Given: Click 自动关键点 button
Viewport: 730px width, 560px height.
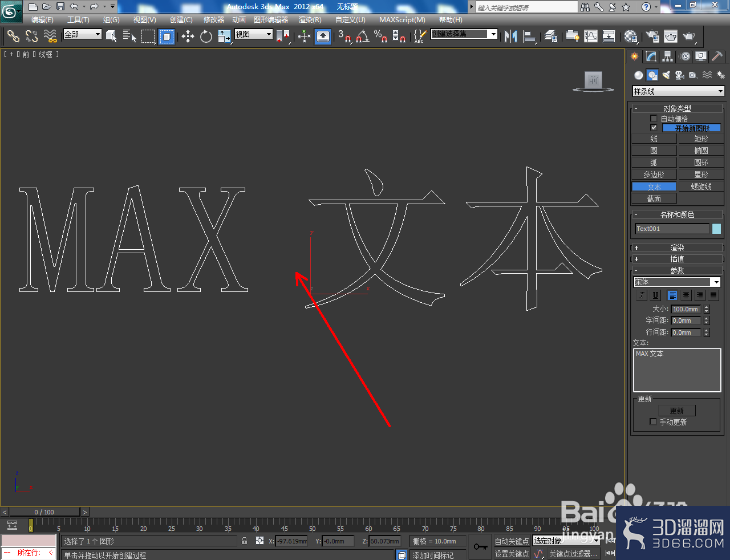Looking at the screenshot, I should pos(512,541).
